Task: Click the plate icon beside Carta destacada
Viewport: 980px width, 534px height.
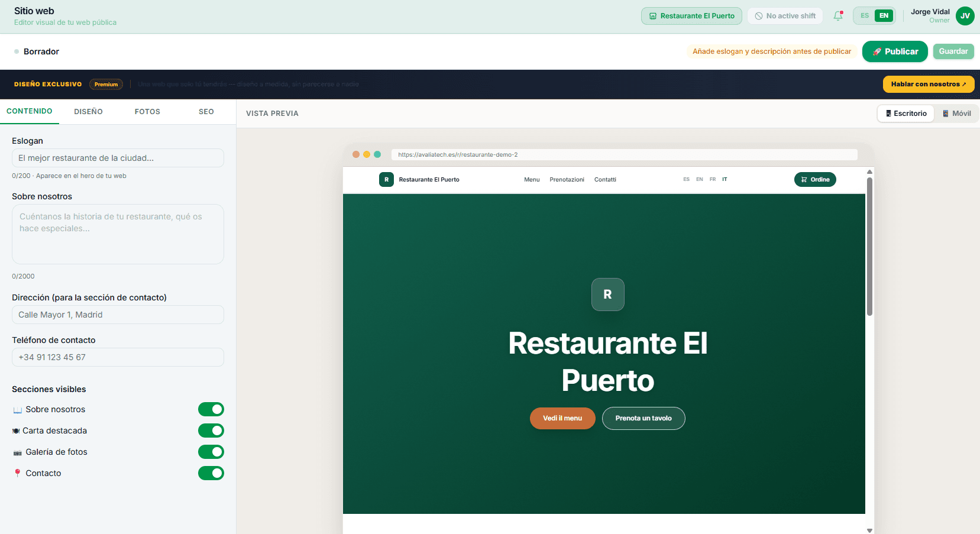Action: tap(16, 431)
